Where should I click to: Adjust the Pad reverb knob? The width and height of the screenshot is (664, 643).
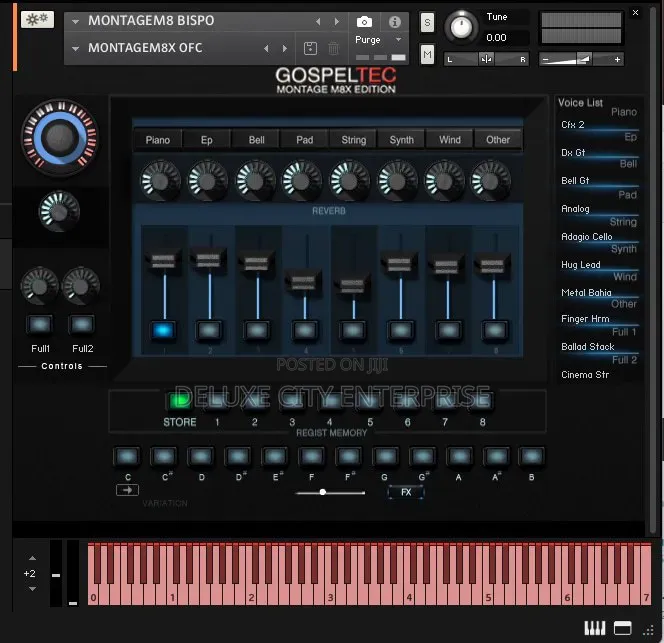click(x=302, y=181)
